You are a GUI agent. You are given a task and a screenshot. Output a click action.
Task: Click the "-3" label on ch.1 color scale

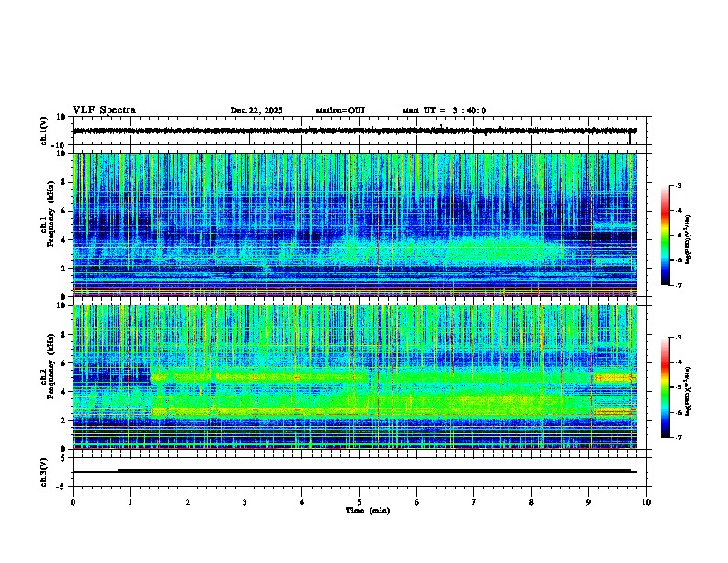tap(678, 185)
